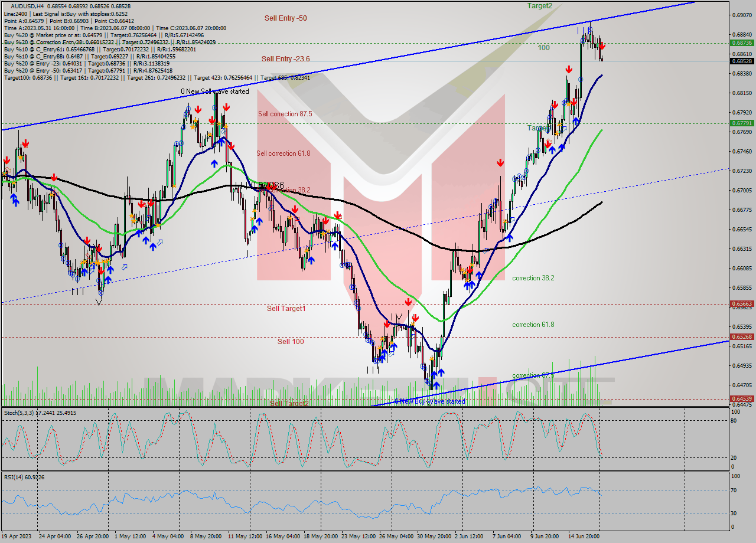Screen dimensions: 756x543
Task: Select the Stoch(5,3,3) indicator label
Action: pyautogui.click(x=39, y=413)
